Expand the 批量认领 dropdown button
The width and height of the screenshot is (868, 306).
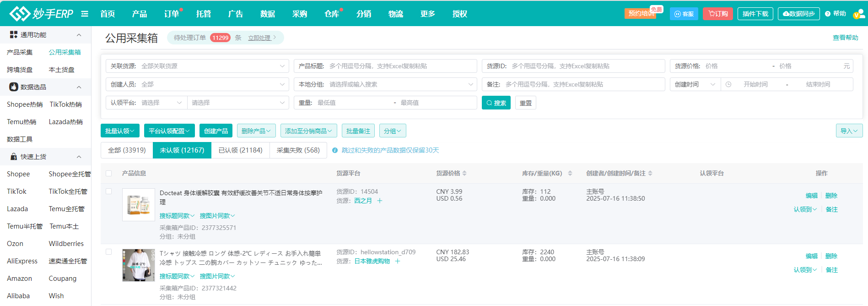coord(120,131)
